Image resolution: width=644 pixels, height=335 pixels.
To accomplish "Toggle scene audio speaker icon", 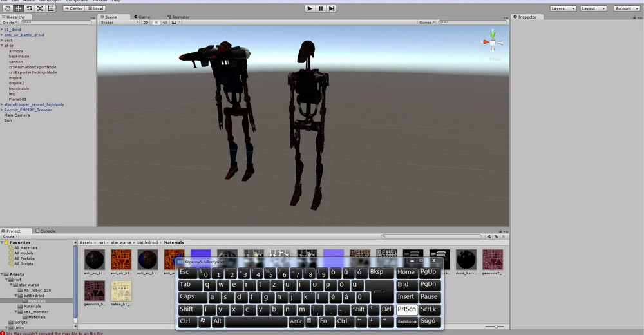I will pos(165,22).
